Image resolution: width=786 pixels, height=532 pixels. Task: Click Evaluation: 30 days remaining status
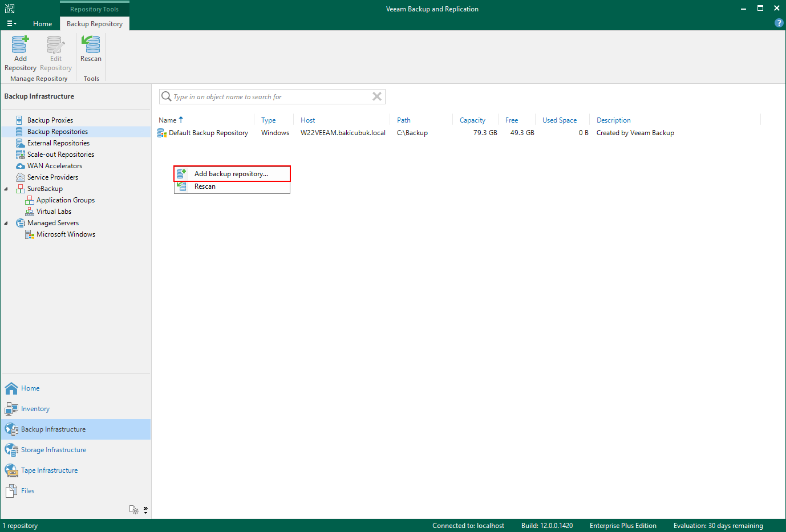tap(718, 526)
